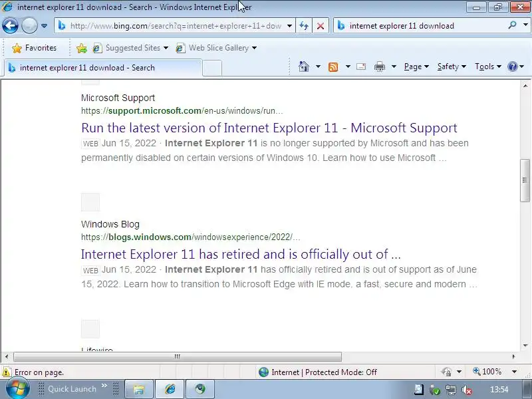Click the horizontal scrollbar thumb

[178, 356]
